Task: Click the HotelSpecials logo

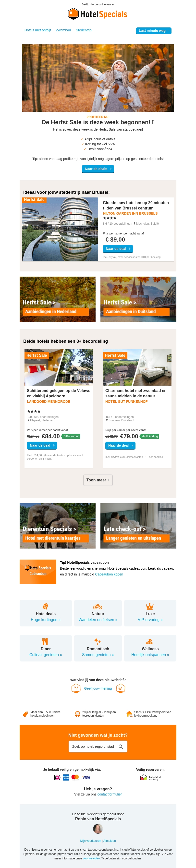Action: (x=98, y=14)
